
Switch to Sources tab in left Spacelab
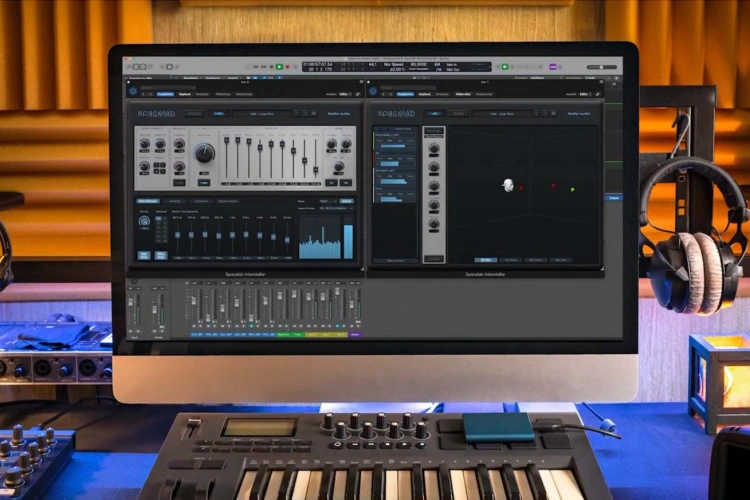point(194,113)
